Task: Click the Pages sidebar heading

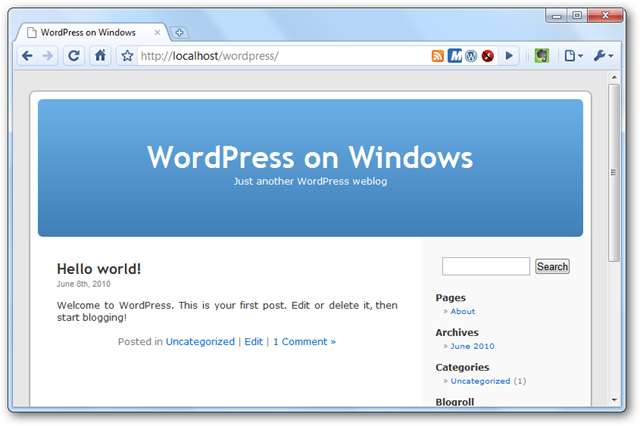Action: 451,297
